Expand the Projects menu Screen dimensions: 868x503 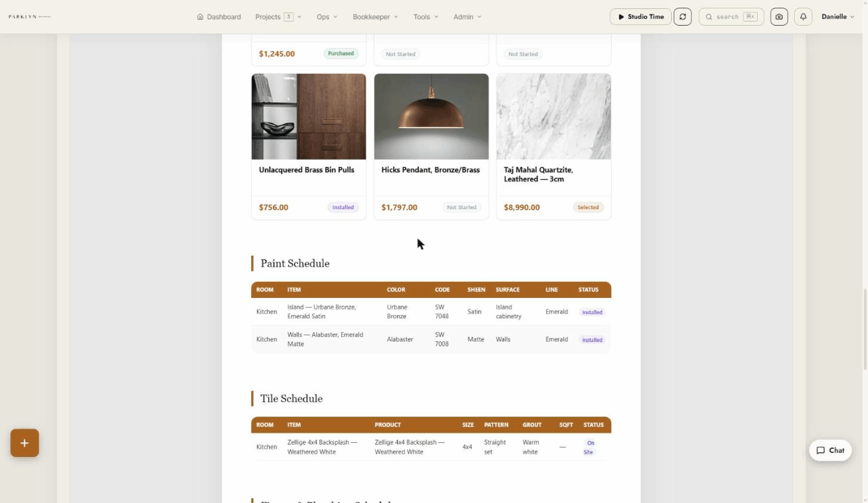pyautogui.click(x=278, y=17)
